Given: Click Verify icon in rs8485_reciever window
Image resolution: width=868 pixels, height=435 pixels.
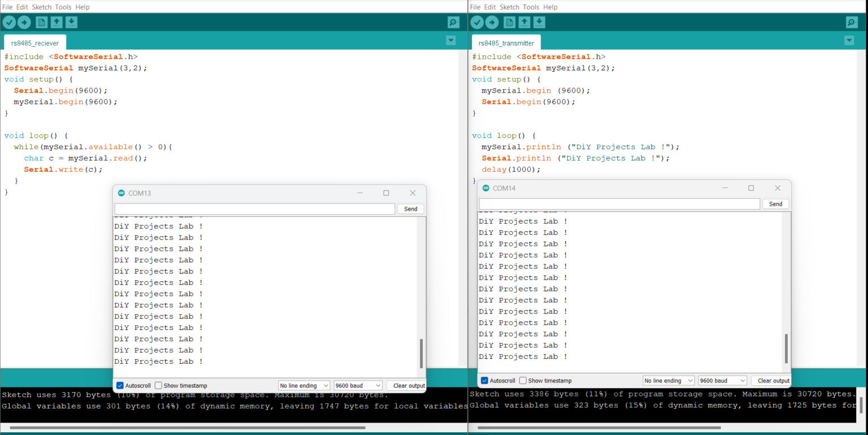Looking at the screenshot, I should (10, 23).
